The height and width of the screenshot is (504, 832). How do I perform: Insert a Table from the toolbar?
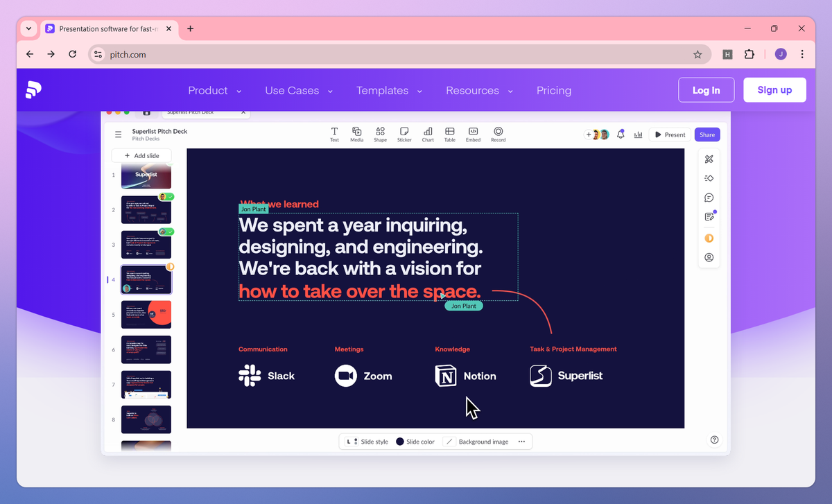pyautogui.click(x=450, y=134)
